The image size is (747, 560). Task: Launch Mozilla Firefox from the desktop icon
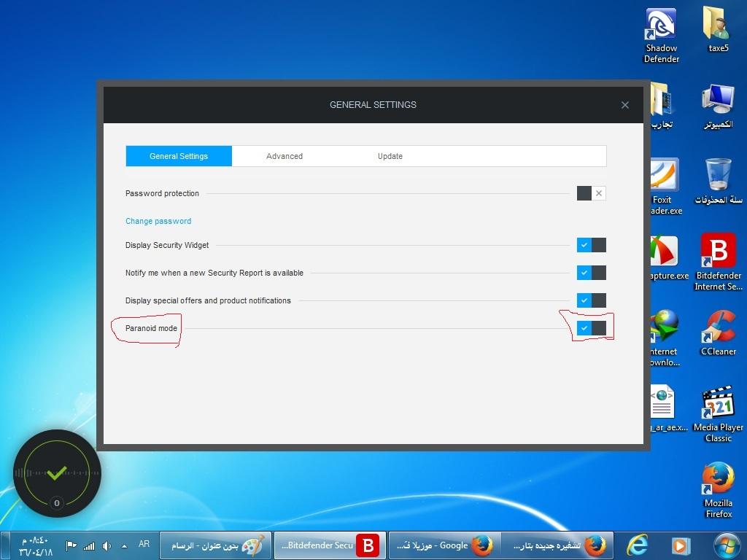718,491
